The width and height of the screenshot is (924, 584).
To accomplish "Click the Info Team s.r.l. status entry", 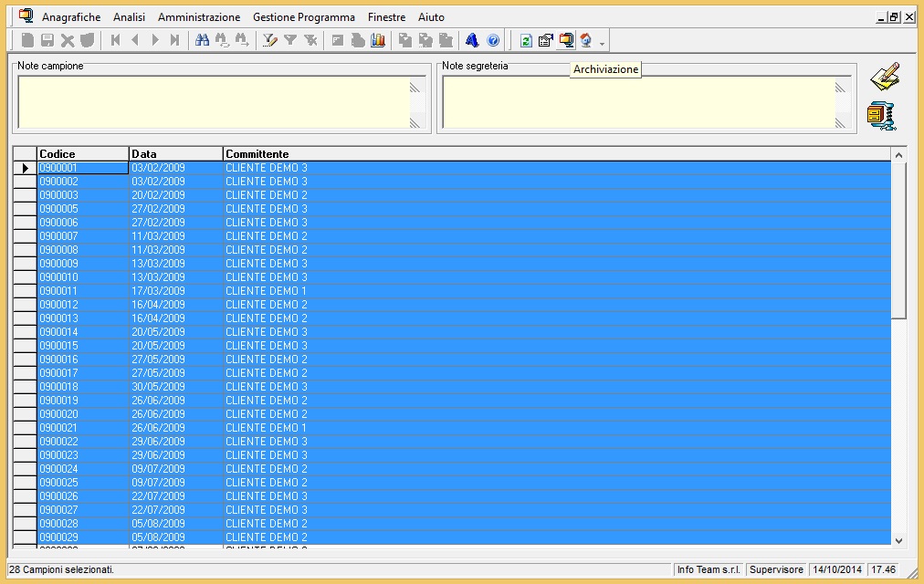I will (x=709, y=570).
